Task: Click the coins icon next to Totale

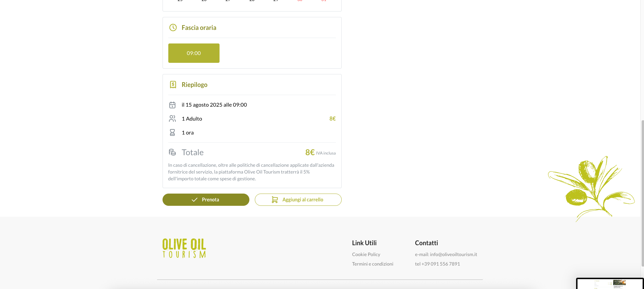Action: pos(172,152)
